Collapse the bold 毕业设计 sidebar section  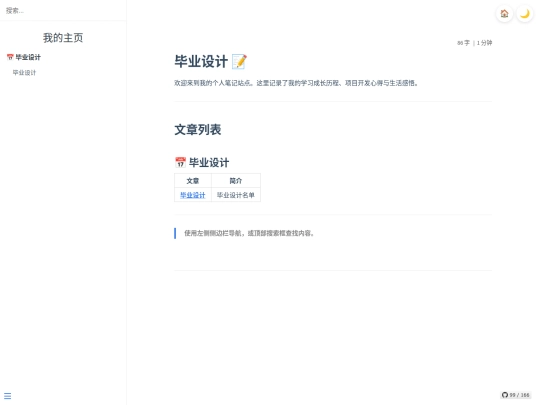coord(24,57)
